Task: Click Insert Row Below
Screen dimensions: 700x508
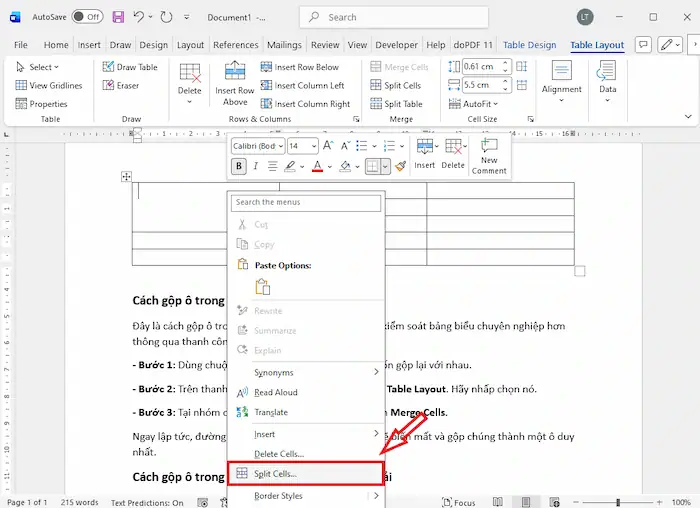Action: tap(300, 67)
